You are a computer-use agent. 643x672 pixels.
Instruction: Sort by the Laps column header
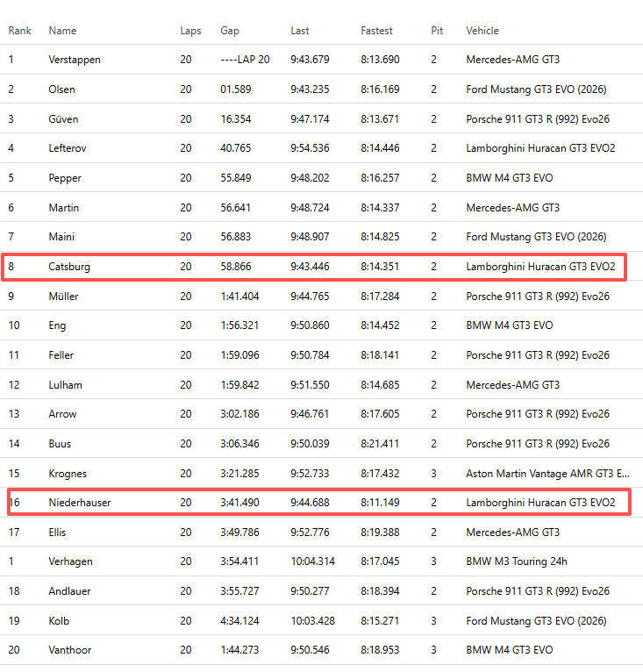click(x=190, y=31)
